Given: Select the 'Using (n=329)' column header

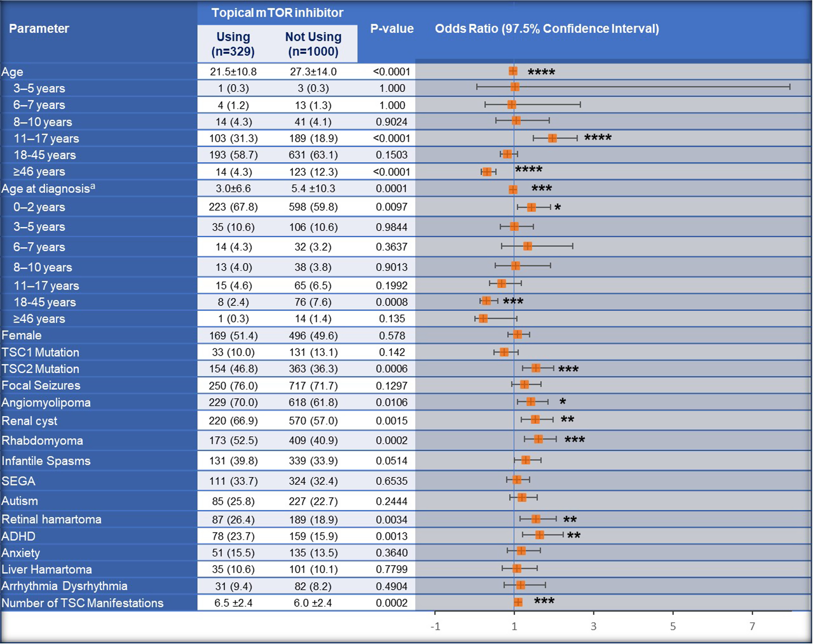Looking at the screenshot, I should tap(233, 44).
